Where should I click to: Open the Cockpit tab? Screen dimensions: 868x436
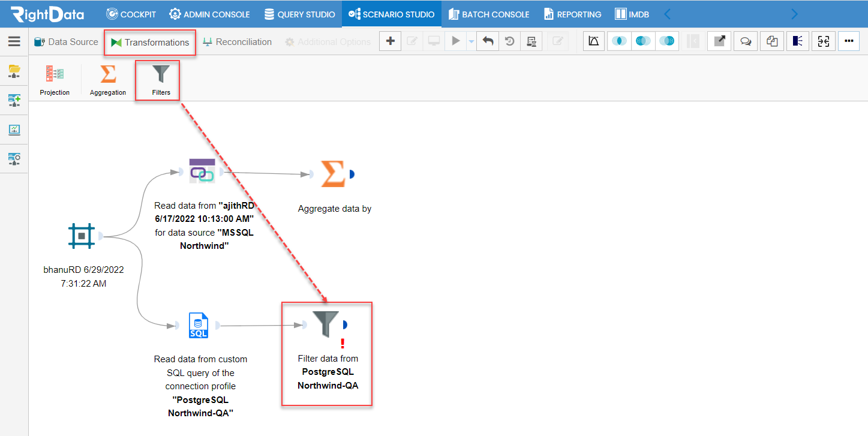pyautogui.click(x=131, y=14)
